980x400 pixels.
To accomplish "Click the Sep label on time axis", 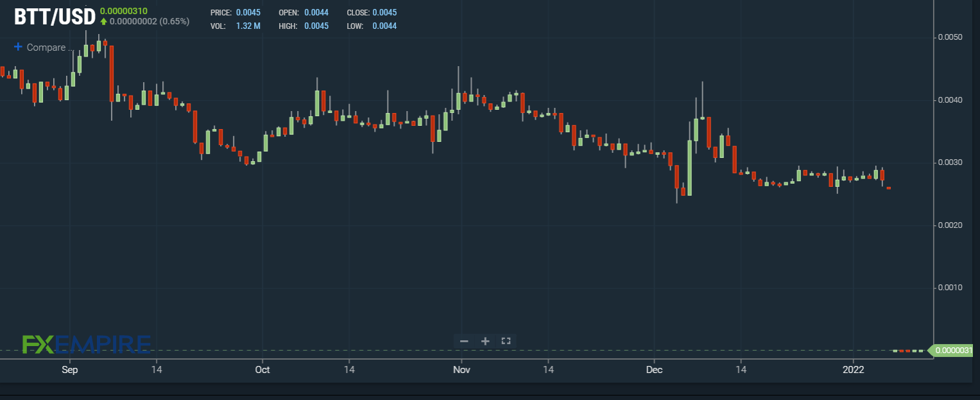I will click(x=69, y=370).
